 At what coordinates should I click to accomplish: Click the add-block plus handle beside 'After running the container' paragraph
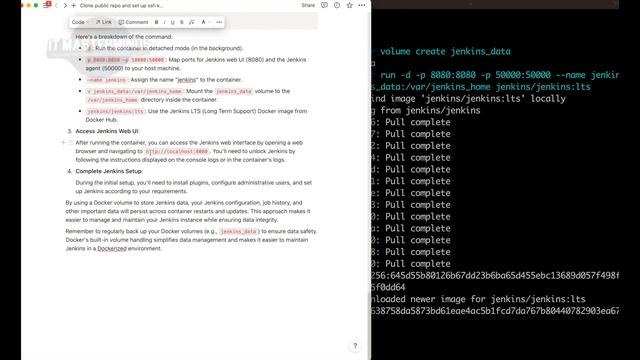(63, 142)
